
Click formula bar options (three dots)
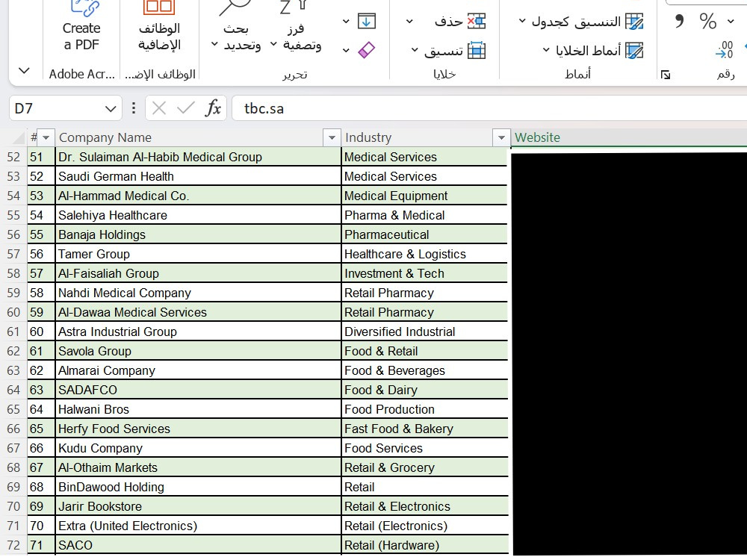(x=134, y=108)
